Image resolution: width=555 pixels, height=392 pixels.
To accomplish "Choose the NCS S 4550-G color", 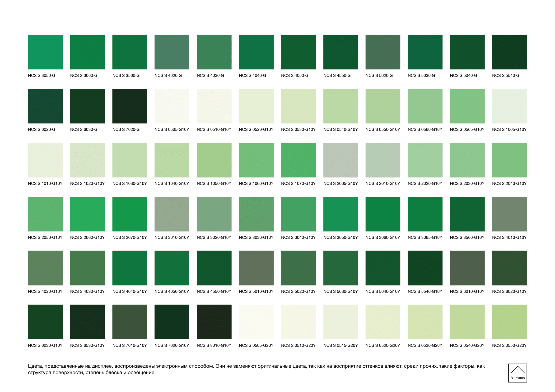I will click(x=340, y=52).
